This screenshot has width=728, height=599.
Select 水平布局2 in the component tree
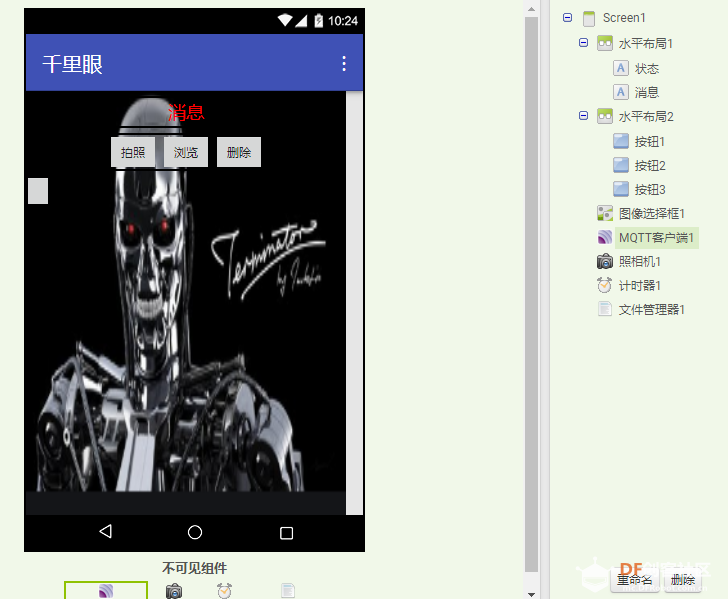(x=646, y=116)
